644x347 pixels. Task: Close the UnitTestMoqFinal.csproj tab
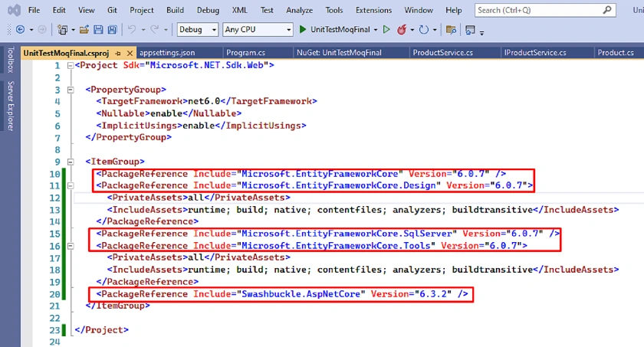tap(130, 54)
